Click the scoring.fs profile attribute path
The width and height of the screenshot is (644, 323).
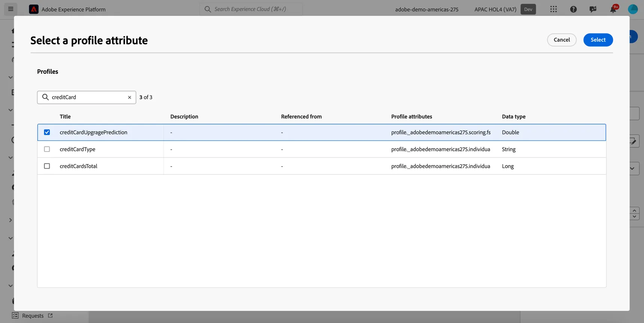coord(441,132)
